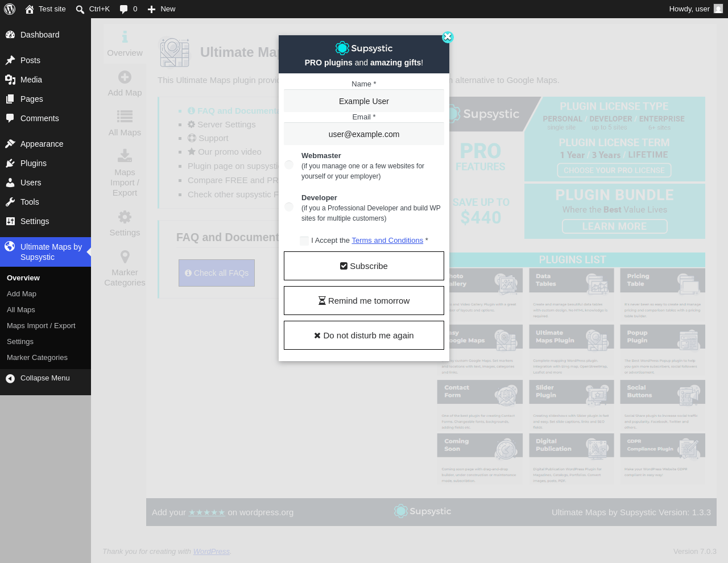Click the Digital Publication plugin thumbnail

pyautogui.click(x=572, y=459)
